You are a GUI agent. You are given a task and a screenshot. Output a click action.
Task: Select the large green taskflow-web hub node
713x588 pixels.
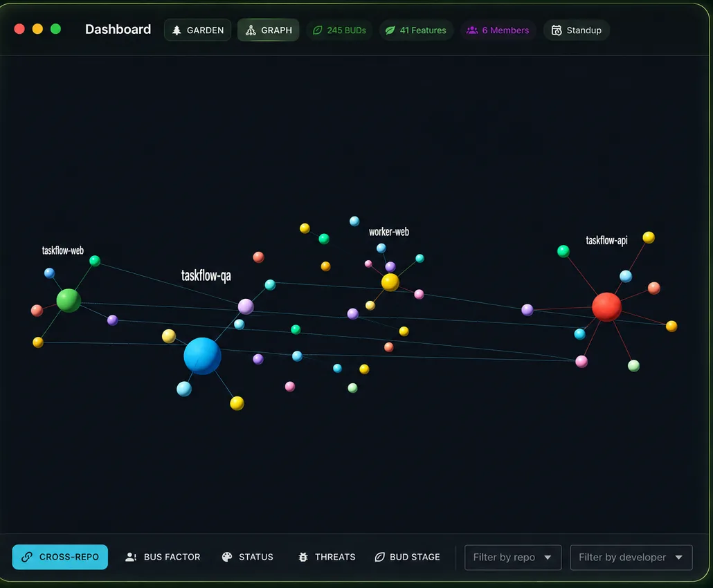click(x=69, y=300)
